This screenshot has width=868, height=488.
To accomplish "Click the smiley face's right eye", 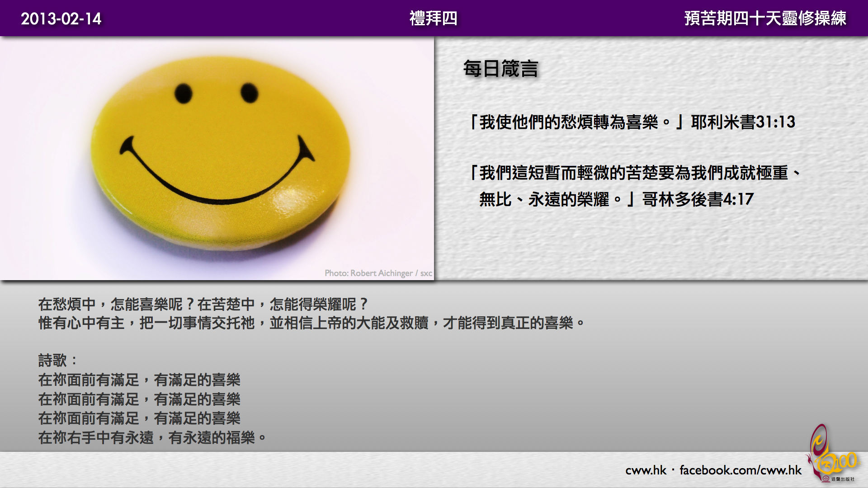I will coord(249,93).
